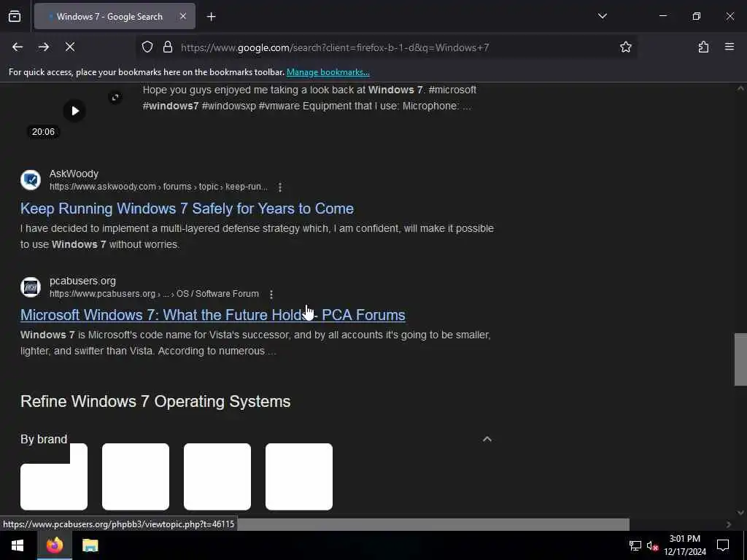Click the video preview expand icon
Viewport: 747px width, 560px height.
point(115,98)
